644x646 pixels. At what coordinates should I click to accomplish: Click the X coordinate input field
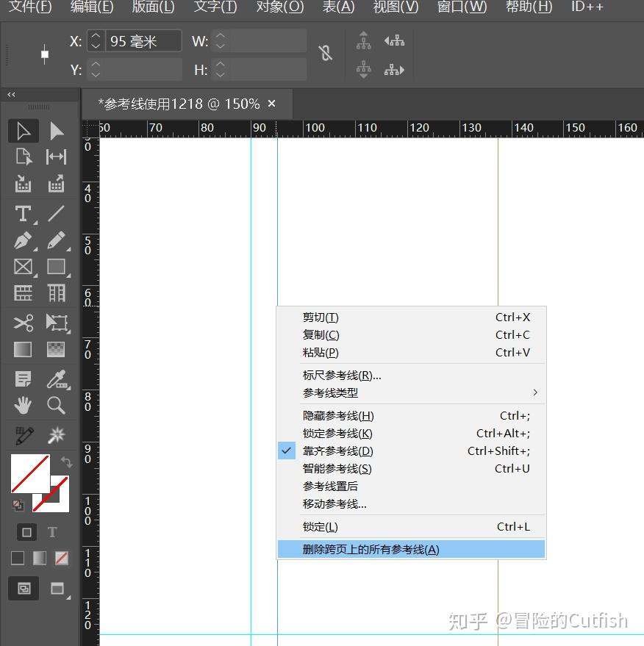click(141, 41)
